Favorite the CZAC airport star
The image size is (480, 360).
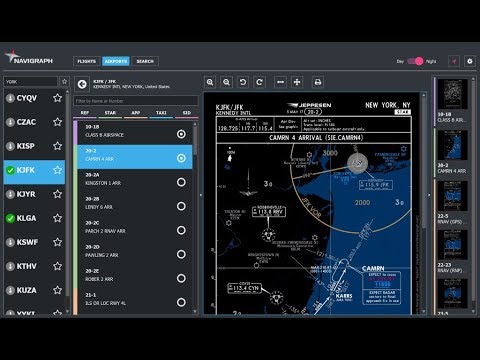coord(57,122)
